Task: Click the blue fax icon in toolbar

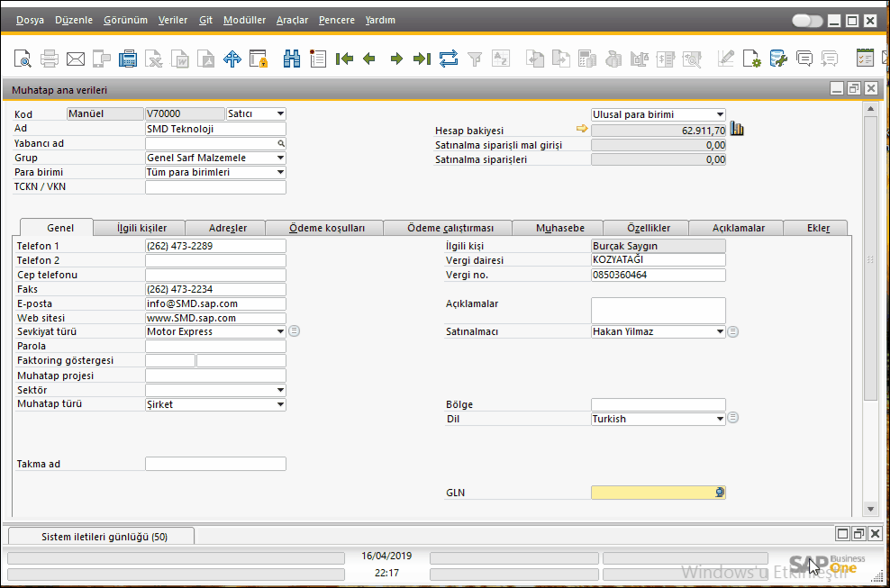Action: [x=128, y=59]
